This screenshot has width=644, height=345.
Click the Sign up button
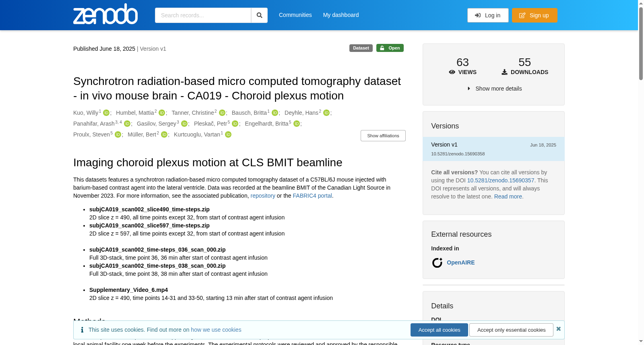click(535, 15)
